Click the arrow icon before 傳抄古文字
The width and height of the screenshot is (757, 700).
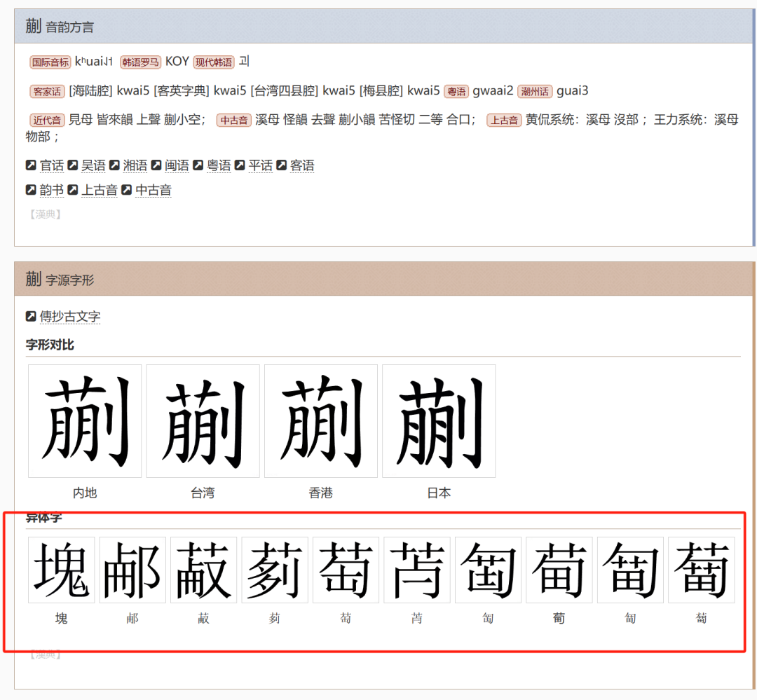pos(31,316)
